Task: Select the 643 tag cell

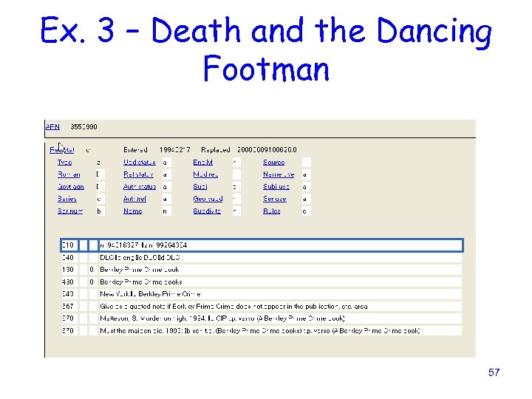Action: tap(69, 294)
